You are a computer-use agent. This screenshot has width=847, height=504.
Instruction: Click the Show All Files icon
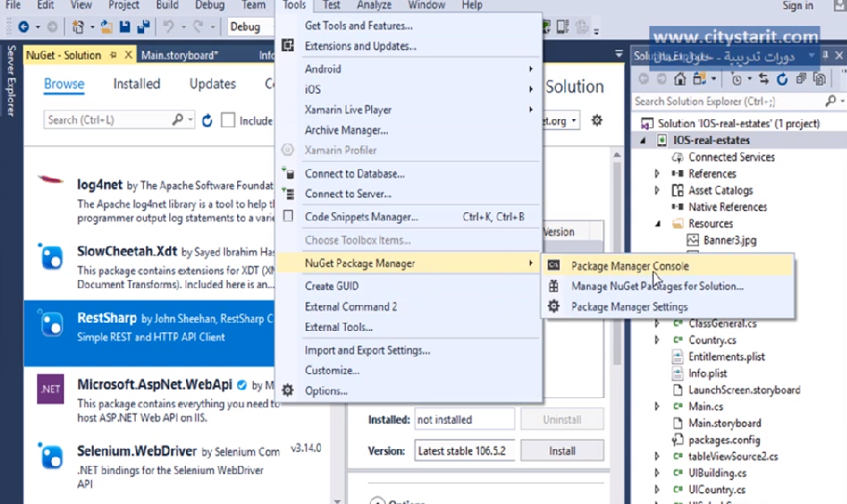[x=819, y=79]
